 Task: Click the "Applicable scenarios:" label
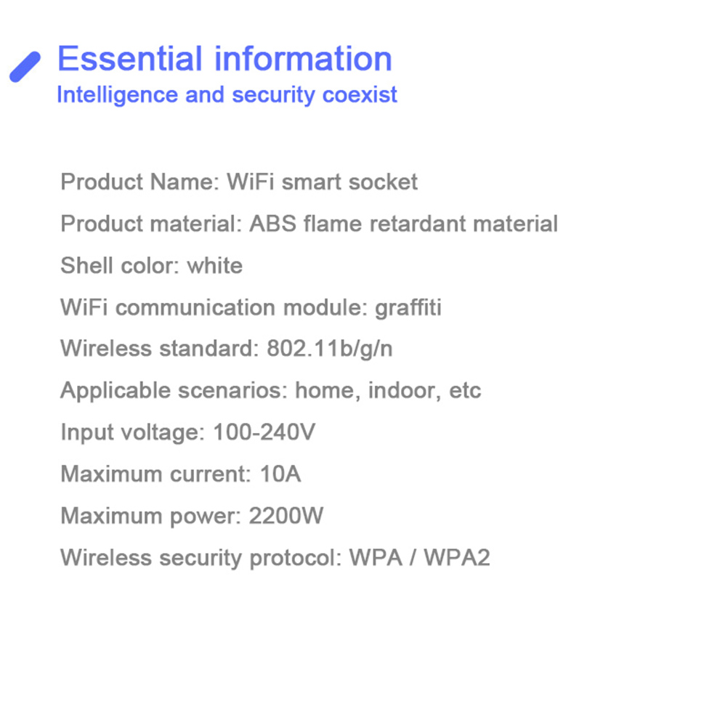click(x=174, y=391)
